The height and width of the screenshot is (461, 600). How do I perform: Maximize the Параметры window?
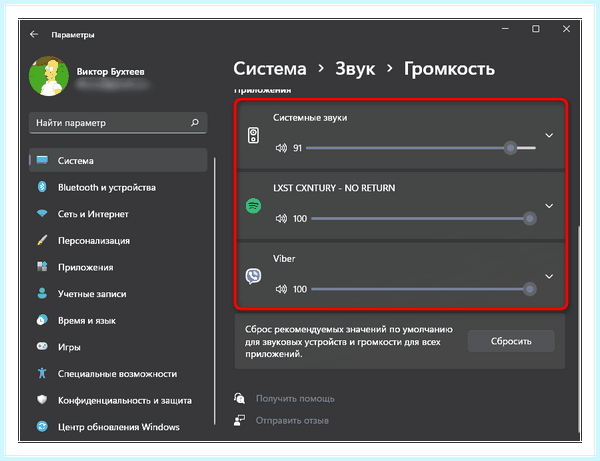click(x=536, y=29)
